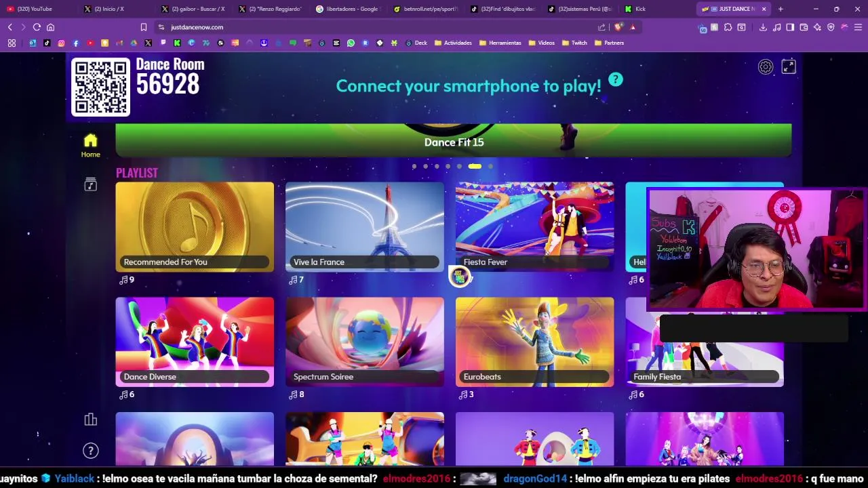
Task: Switch to the betnroll.net tab
Action: 427,9
